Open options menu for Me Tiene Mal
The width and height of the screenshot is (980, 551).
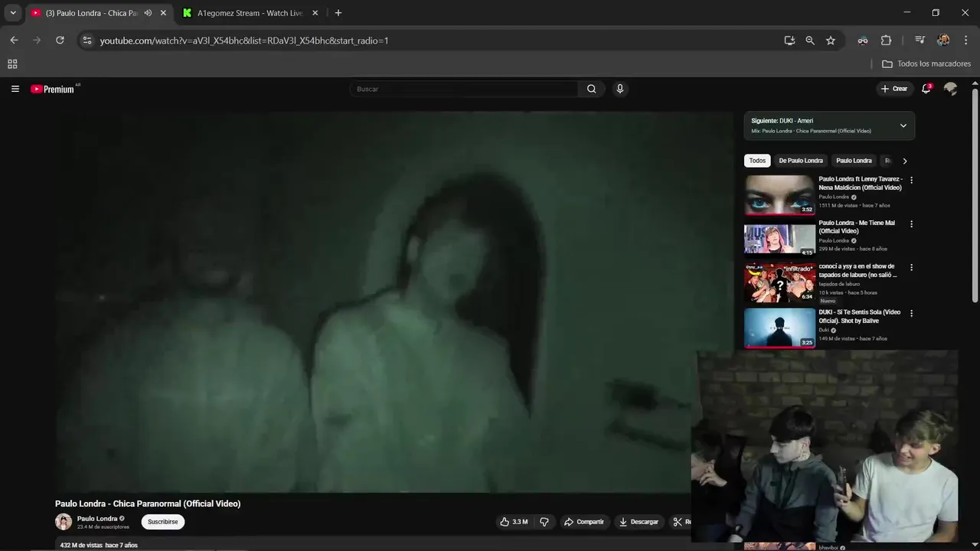pyautogui.click(x=911, y=224)
